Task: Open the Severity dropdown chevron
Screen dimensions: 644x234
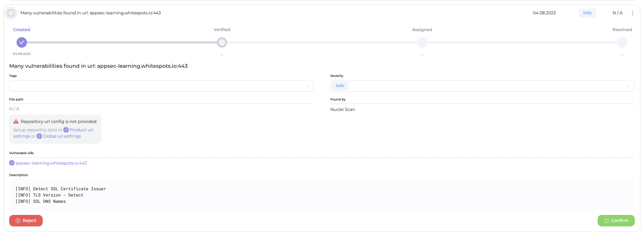Action: coord(629,86)
